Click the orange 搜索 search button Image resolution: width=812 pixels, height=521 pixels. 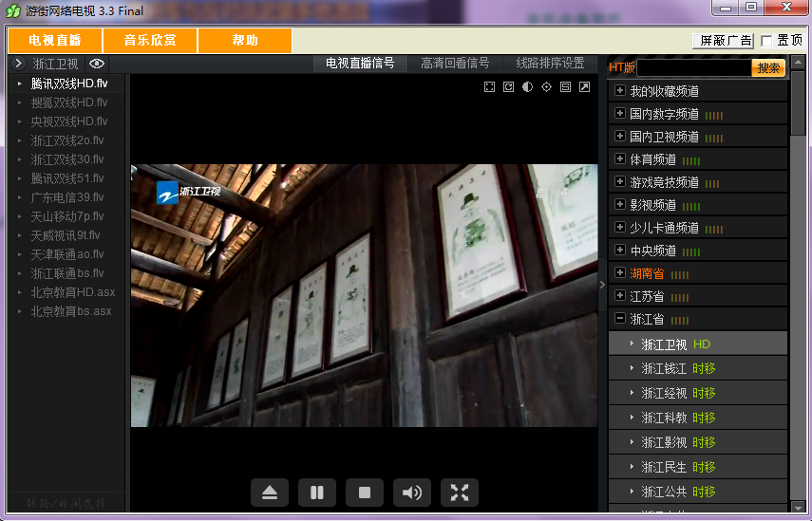[768, 67]
